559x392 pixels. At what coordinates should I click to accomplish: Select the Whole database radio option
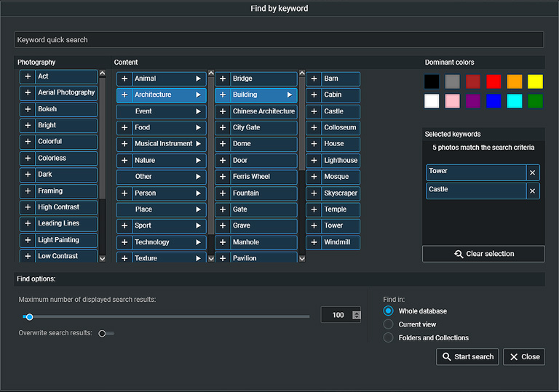point(388,311)
